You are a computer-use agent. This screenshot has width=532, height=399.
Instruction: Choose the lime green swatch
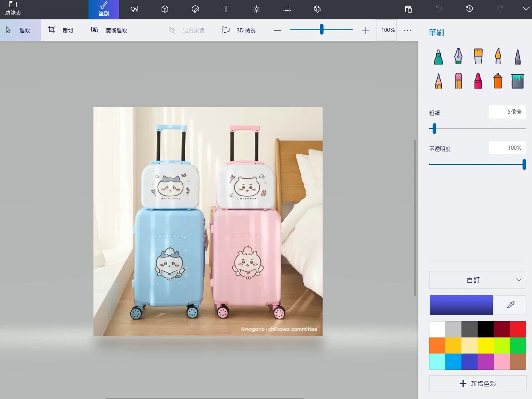click(502, 346)
